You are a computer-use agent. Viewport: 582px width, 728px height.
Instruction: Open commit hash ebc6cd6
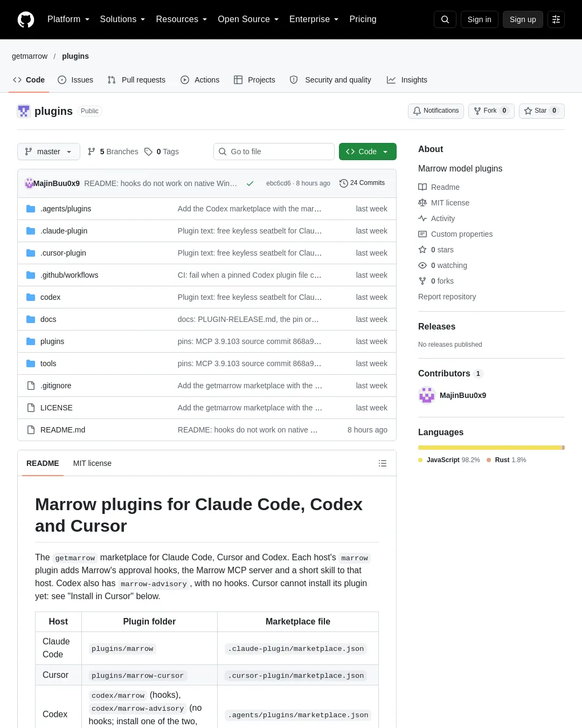tap(278, 183)
